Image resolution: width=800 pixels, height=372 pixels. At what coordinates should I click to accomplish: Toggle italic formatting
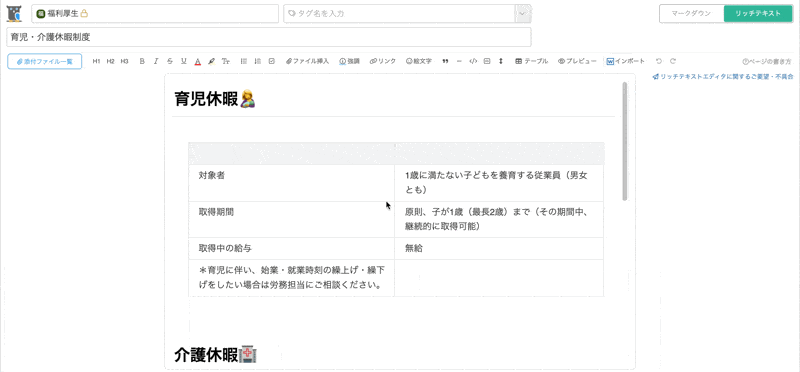pyautogui.click(x=156, y=61)
